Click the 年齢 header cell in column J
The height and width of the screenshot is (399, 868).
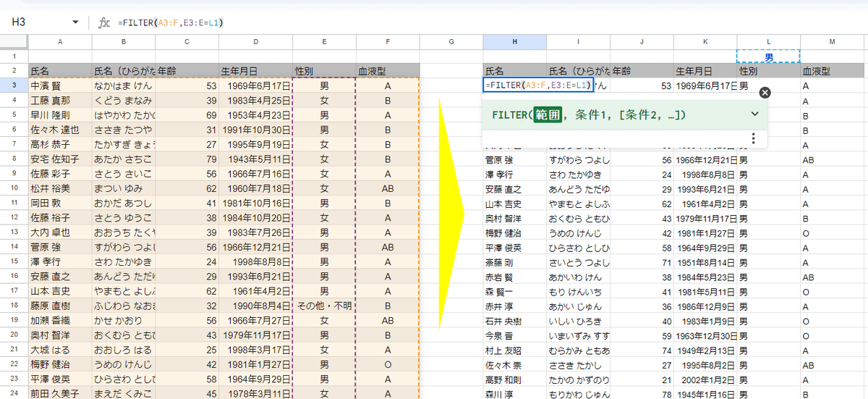coord(642,71)
